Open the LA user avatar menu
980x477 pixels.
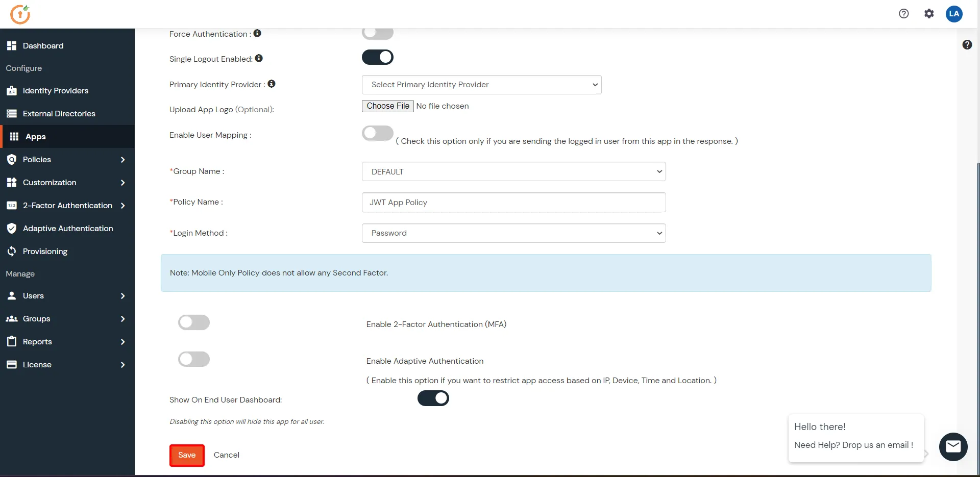click(954, 14)
